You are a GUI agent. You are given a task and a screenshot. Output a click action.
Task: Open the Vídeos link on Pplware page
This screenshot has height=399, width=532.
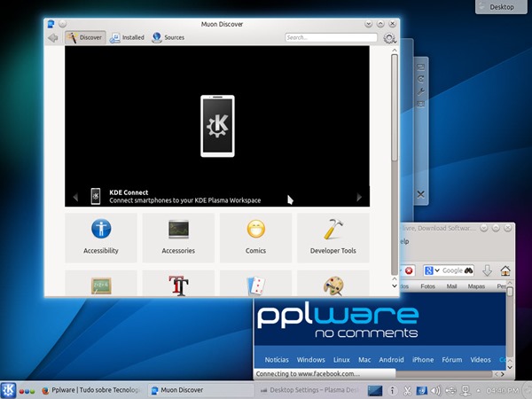[480, 360]
